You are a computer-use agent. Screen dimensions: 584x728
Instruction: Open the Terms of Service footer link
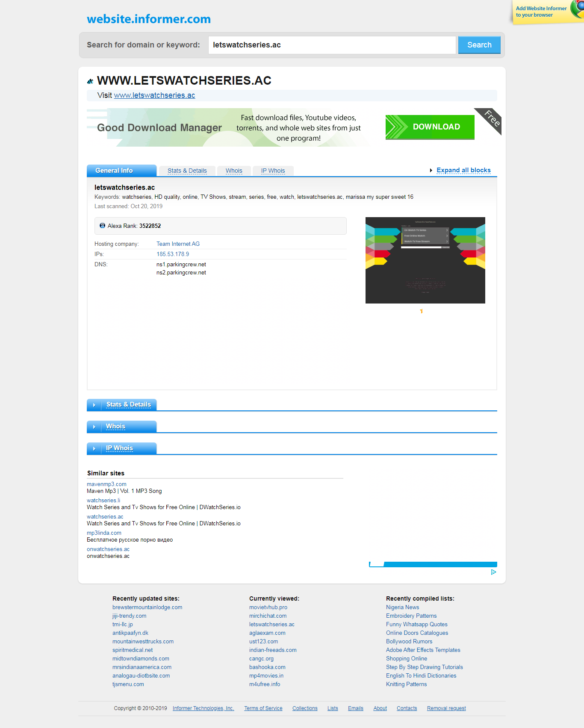click(263, 708)
